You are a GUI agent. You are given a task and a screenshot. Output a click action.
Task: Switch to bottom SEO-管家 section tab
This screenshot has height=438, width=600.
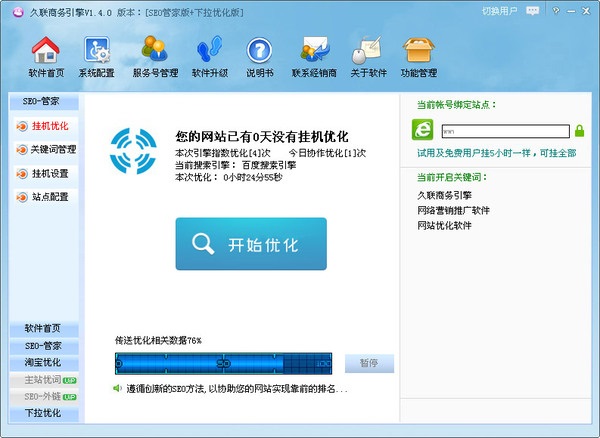tap(44, 346)
